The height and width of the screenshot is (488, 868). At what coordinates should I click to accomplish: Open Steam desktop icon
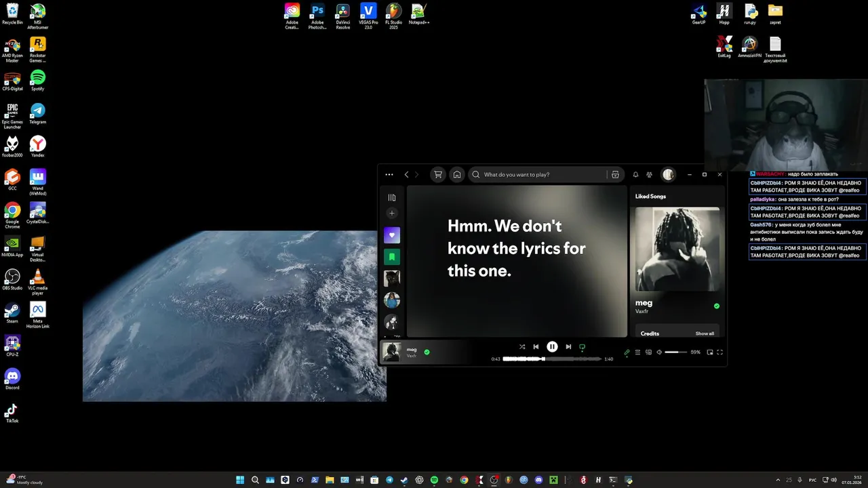tap(12, 312)
